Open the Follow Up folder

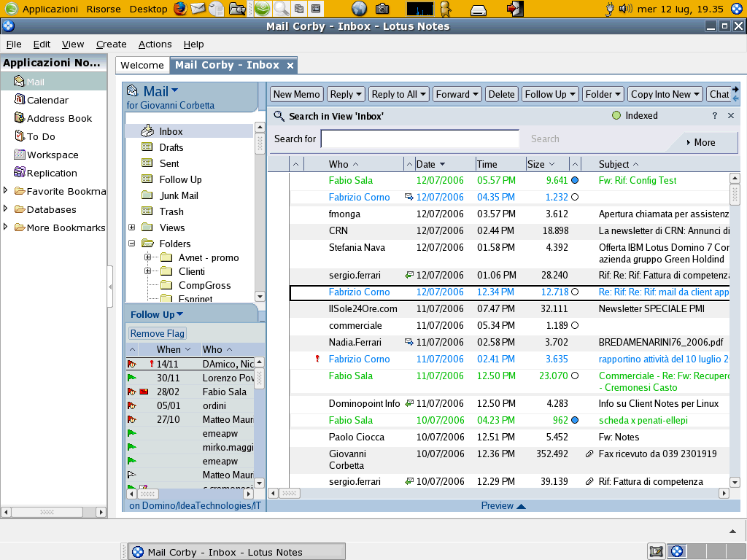172,179
